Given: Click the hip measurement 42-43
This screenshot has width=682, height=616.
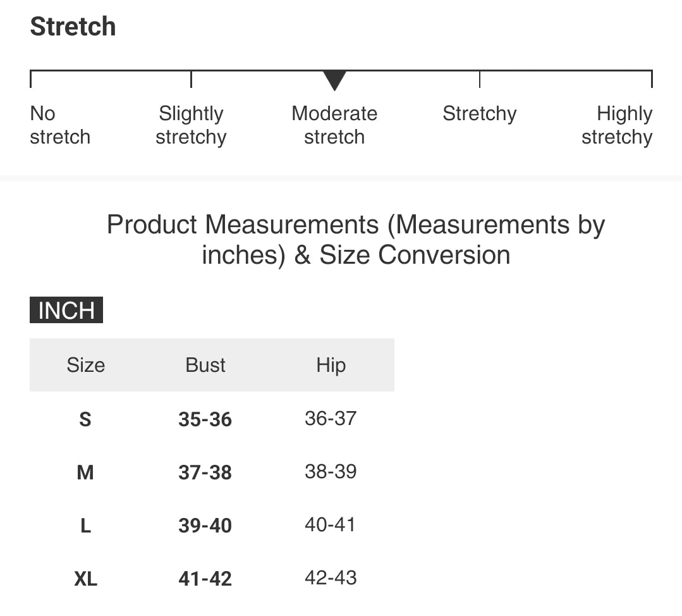Looking at the screenshot, I should [x=331, y=577].
